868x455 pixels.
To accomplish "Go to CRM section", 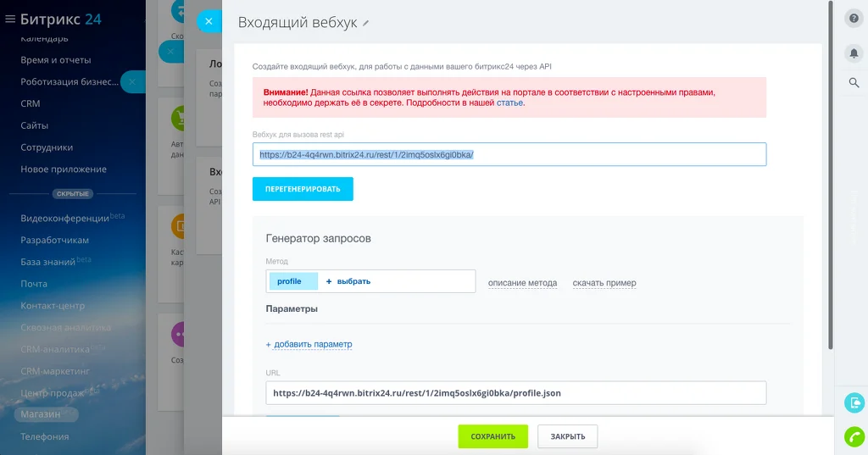I will point(31,103).
